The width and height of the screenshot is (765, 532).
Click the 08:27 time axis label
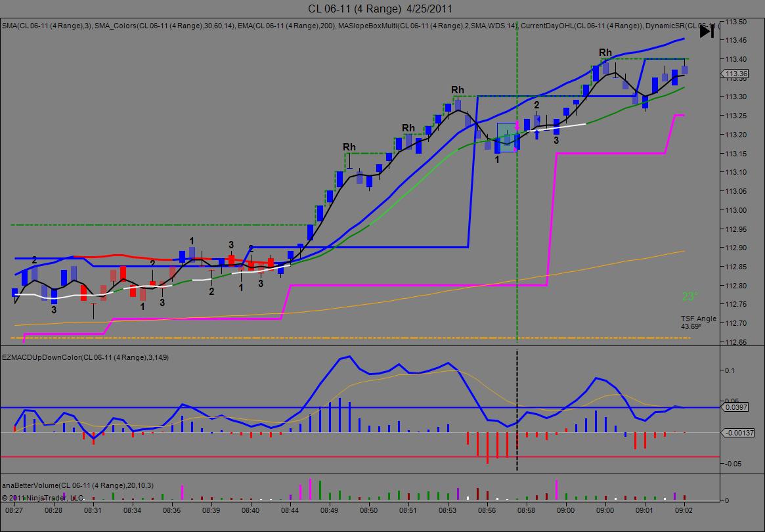(x=14, y=510)
